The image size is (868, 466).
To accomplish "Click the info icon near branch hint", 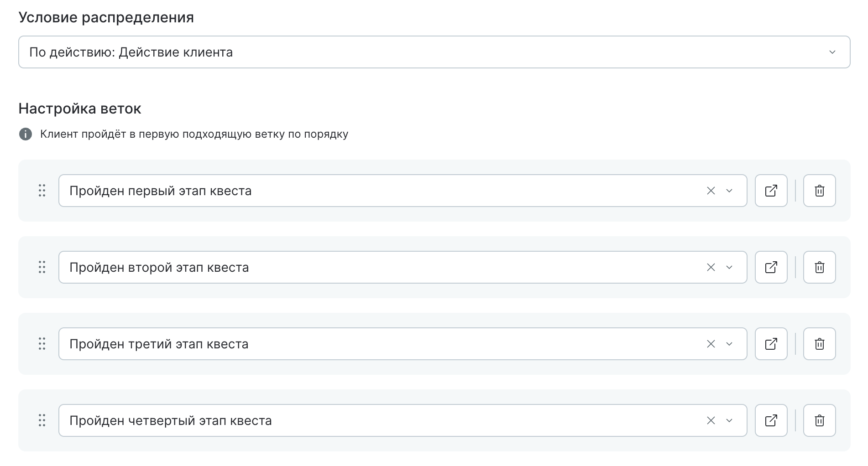I will coord(26,134).
